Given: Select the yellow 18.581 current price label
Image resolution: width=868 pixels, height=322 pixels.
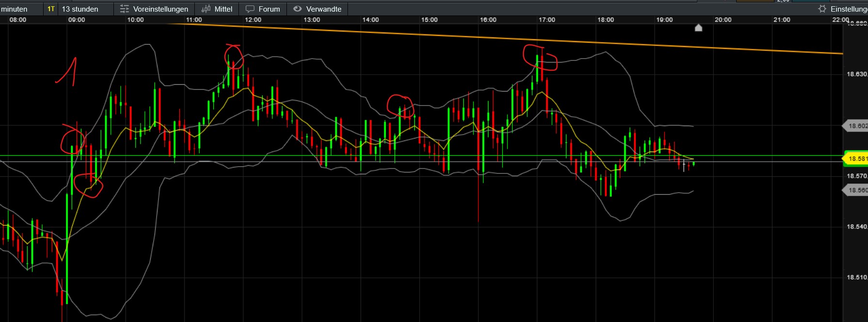Looking at the screenshot, I should 856,158.
